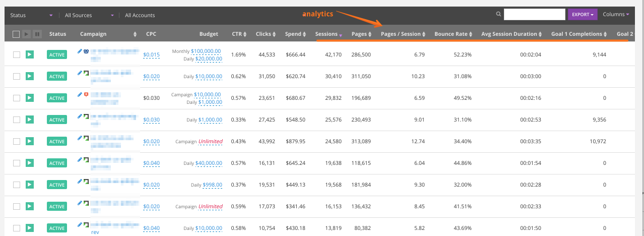Click the Unlimited budget on the 43,992 clicks row
The width and height of the screenshot is (644, 236).
click(x=210, y=141)
